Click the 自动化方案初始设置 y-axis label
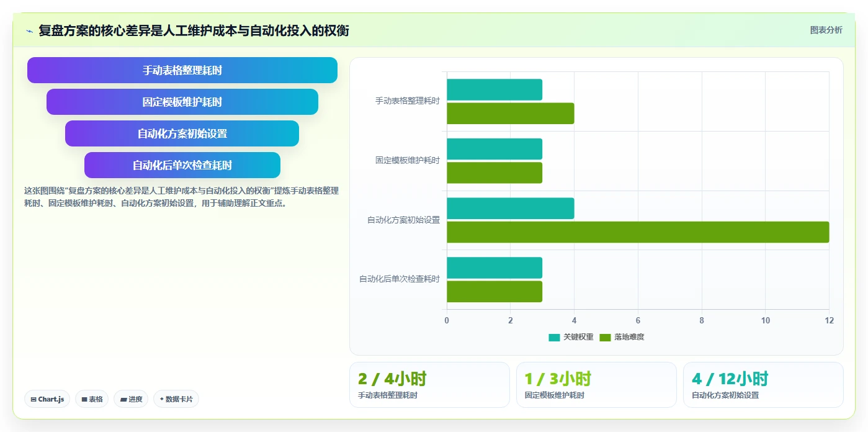 [403, 220]
